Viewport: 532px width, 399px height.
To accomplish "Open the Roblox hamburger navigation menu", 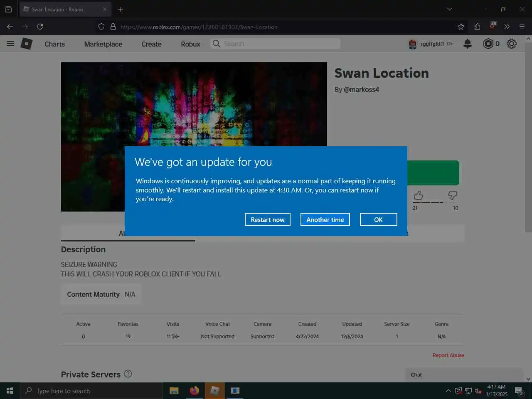I will (10, 44).
